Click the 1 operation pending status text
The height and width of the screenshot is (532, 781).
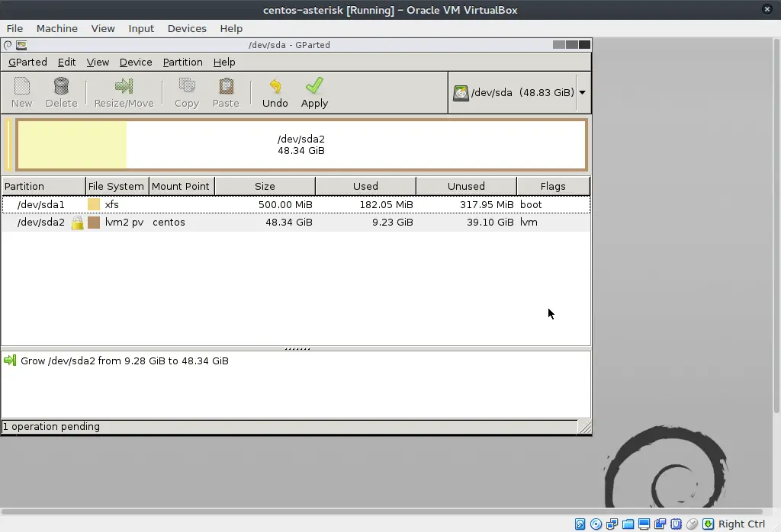(x=51, y=427)
